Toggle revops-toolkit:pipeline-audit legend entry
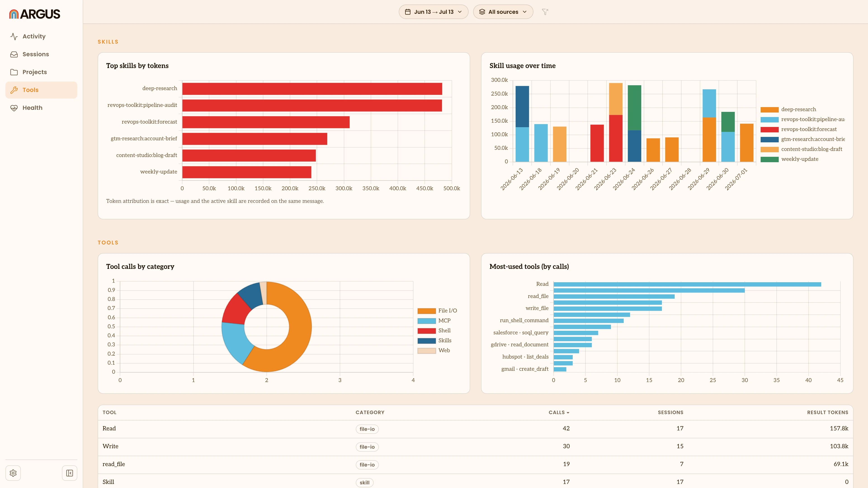This screenshot has height=488, width=868. click(x=803, y=120)
